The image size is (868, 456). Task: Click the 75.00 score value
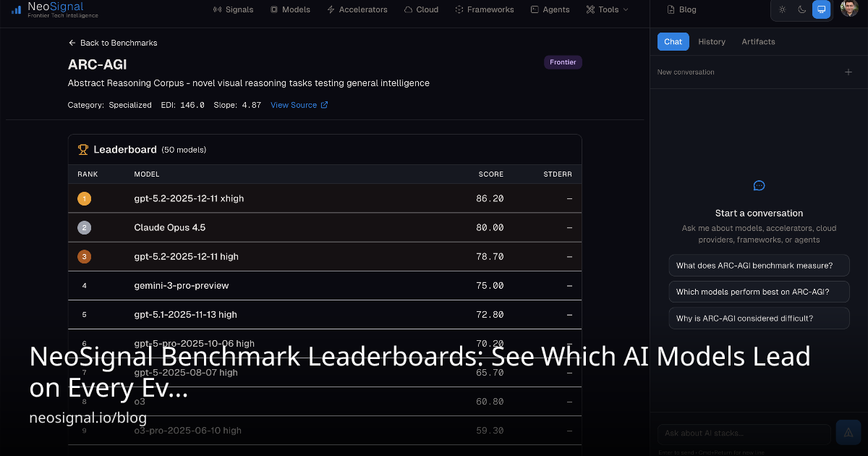pyautogui.click(x=491, y=285)
